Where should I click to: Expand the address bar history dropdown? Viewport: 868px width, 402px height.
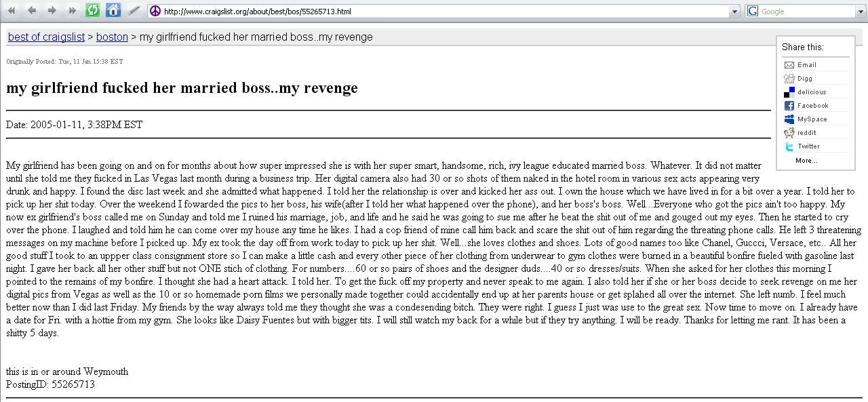[x=735, y=12]
